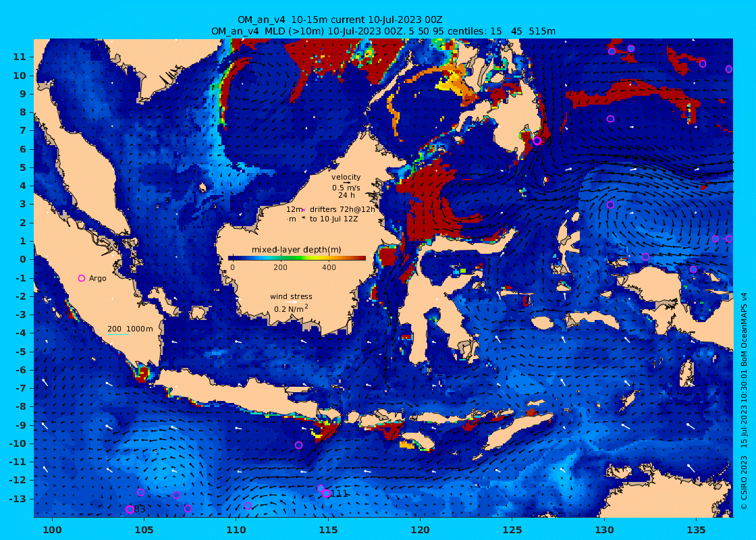Image resolution: width=756 pixels, height=540 pixels.
Task: Click latitude axis label 11
Action: point(20,57)
